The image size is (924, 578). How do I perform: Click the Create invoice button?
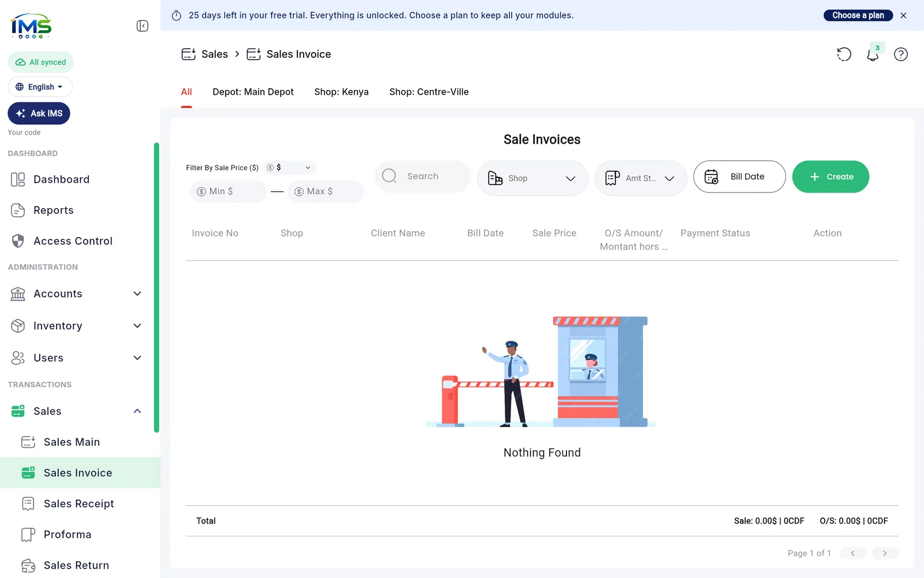click(830, 177)
